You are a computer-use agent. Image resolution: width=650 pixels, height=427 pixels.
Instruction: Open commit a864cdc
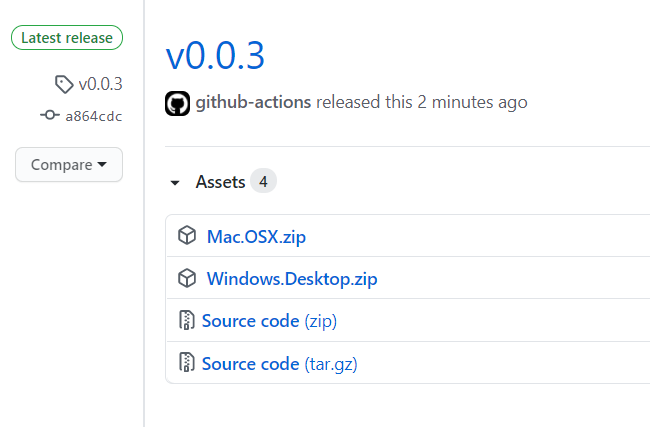click(94, 116)
